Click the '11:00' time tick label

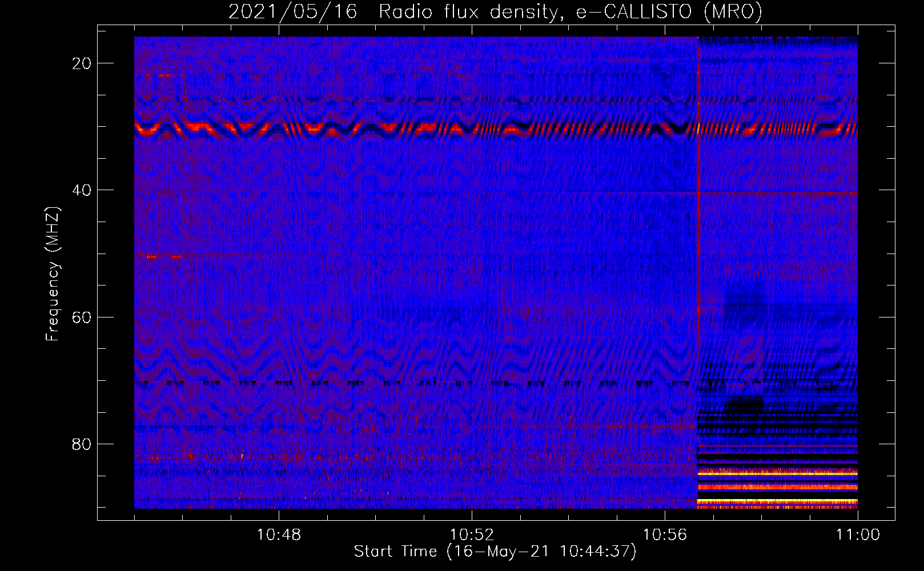click(858, 535)
